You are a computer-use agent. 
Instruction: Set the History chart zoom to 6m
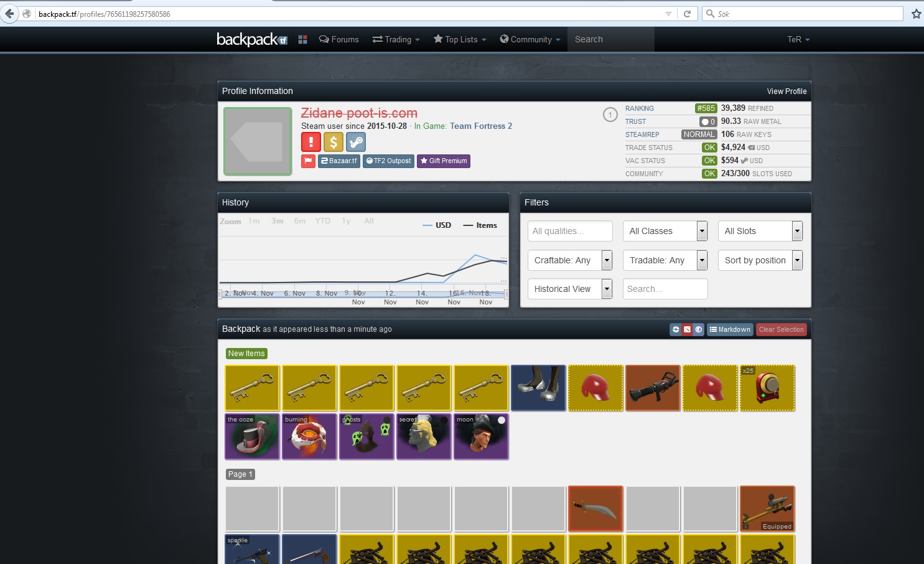pos(300,221)
